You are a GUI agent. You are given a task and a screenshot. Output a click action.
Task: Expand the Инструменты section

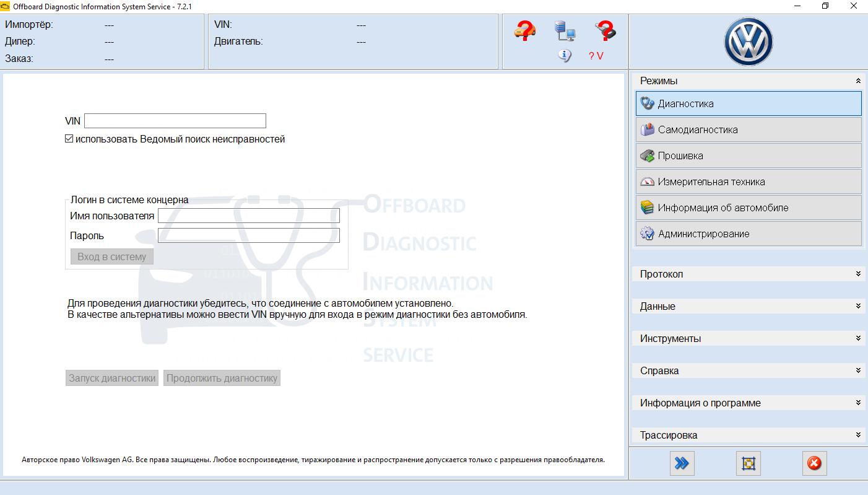pos(858,338)
